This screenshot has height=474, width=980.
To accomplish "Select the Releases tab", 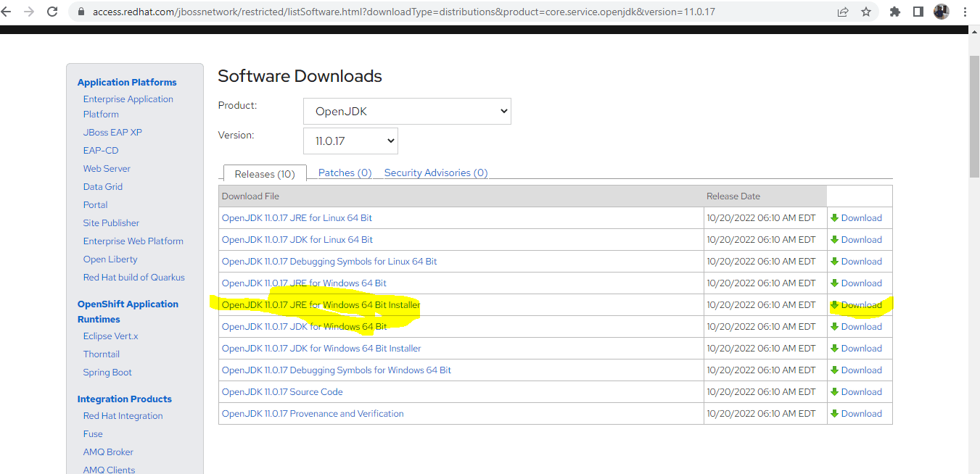I will pyautogui.click(x=264, y=173).
